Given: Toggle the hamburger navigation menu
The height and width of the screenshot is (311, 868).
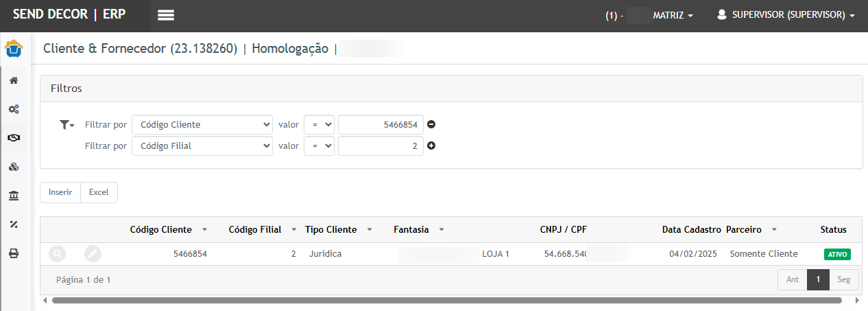Looking at the screenshot, I should 166,15.
